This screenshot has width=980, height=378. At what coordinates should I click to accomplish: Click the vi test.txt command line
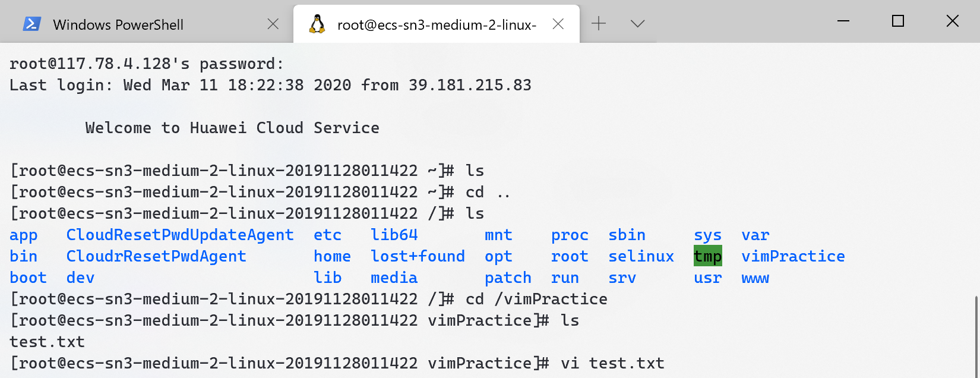337,363
